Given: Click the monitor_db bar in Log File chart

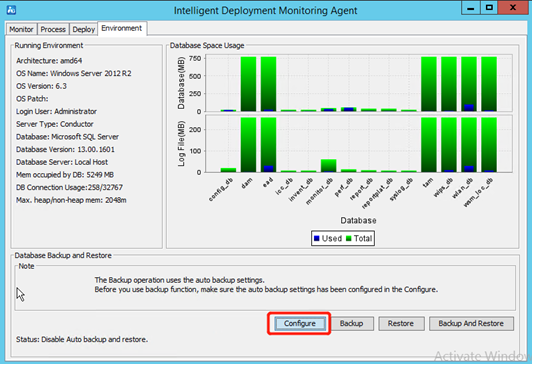Looking at the screenshot, I should pyautogui.click(x=328, y=166).
